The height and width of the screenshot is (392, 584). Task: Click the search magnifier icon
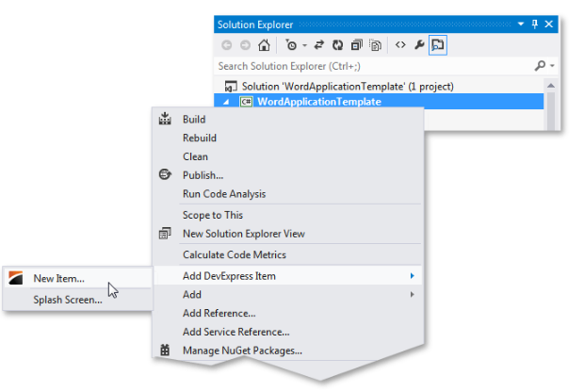pos(540,66)
